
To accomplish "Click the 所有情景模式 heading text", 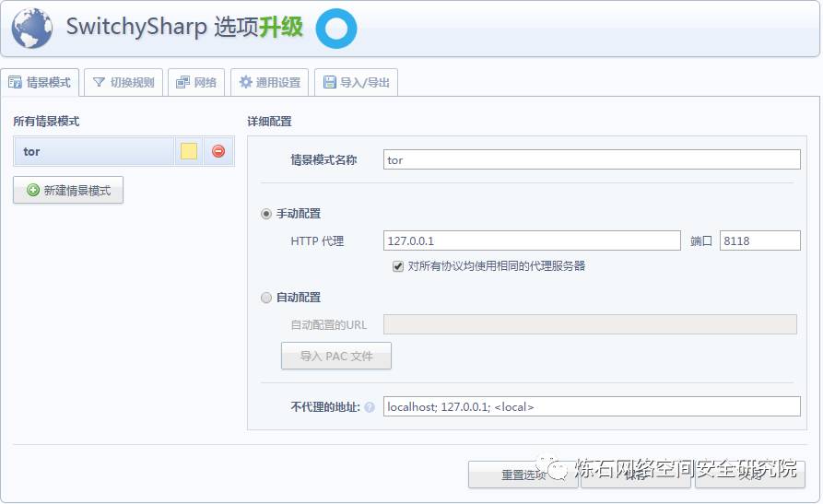I will coord(46,122).
